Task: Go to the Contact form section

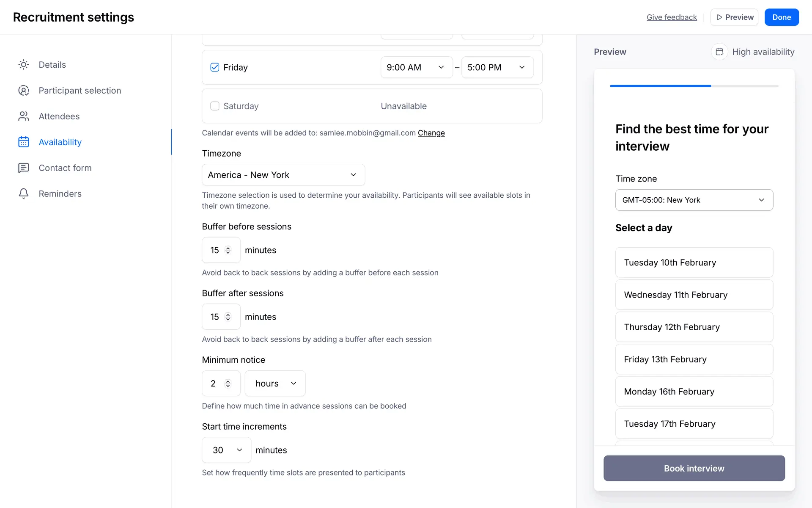Action: [x=65, y=168]
